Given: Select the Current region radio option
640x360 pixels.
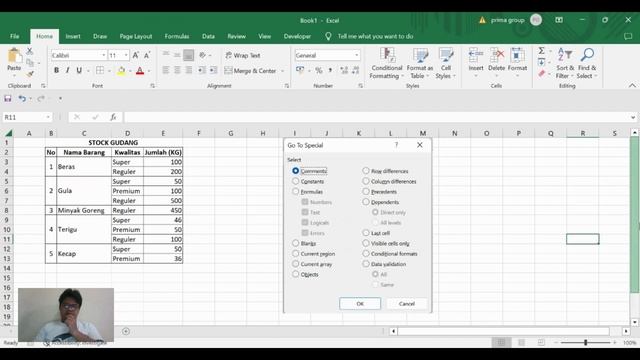Looking at the screenshot, I should 296,253.
